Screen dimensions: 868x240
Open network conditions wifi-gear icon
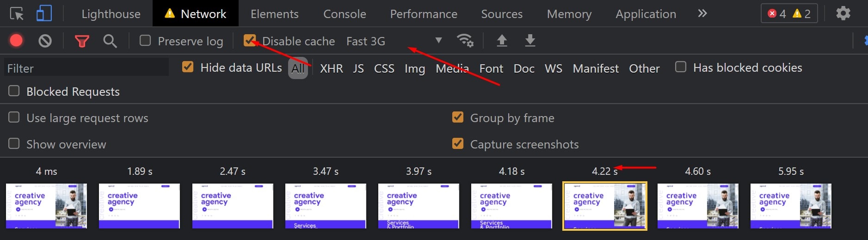465,41
